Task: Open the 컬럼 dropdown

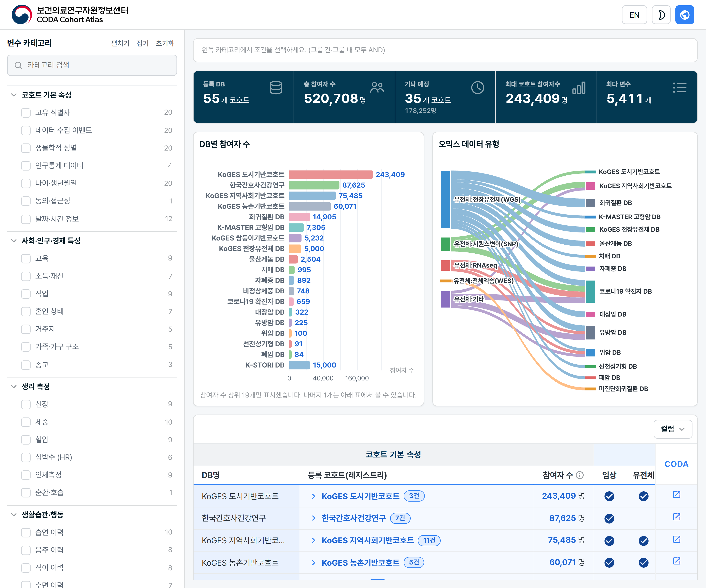Action: pos(673,429)
